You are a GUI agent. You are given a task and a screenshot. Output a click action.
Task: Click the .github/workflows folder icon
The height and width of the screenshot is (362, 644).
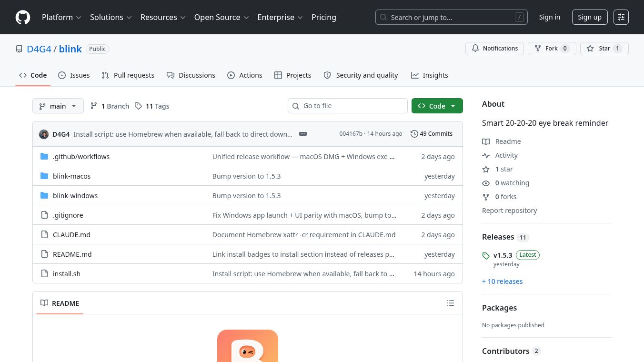click(x=44, y=156)
